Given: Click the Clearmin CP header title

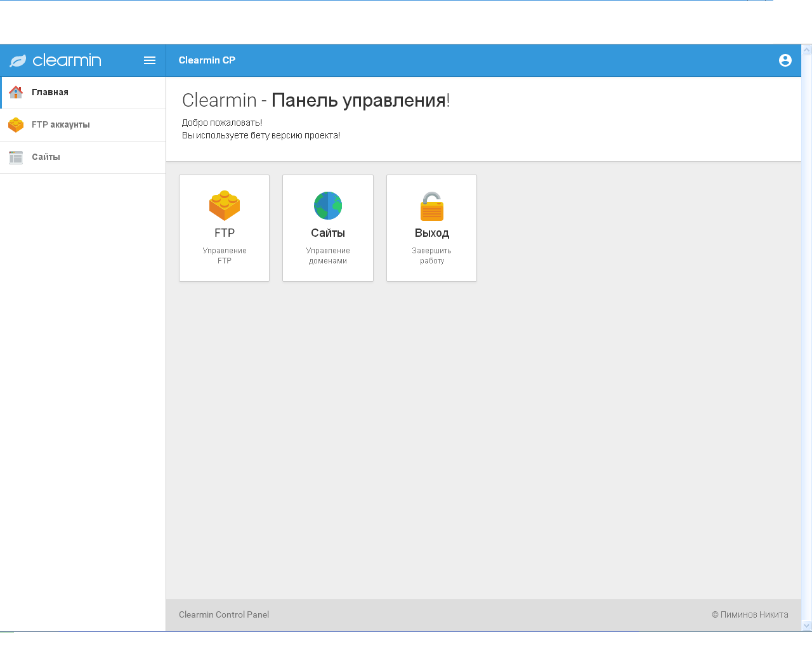Looking at the screenshot, I should [207, 60].
